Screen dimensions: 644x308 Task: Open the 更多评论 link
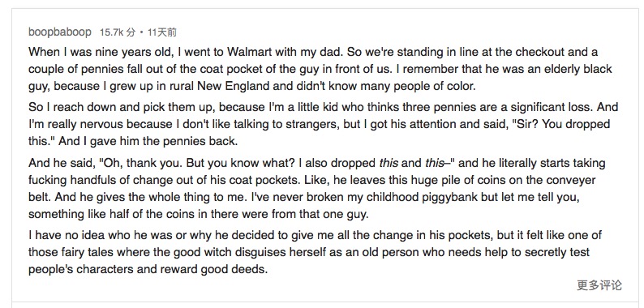599,285
